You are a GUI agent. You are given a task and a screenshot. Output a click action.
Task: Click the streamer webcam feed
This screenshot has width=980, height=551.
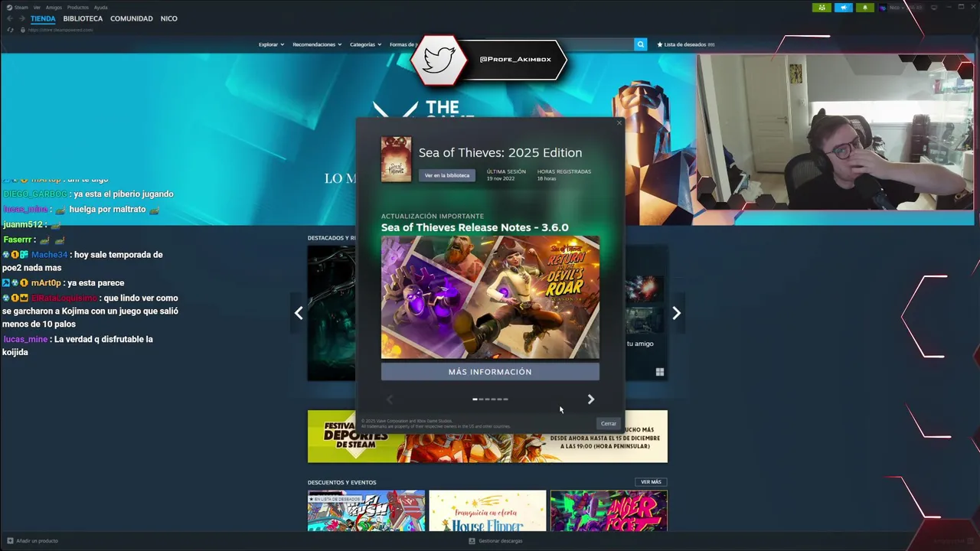point(835,132)
